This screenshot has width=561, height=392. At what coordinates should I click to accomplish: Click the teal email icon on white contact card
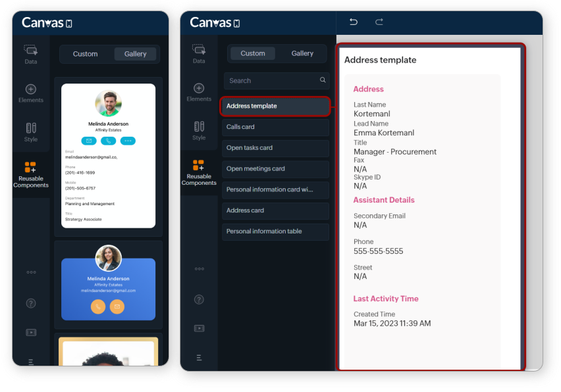[x=89, y=141]
